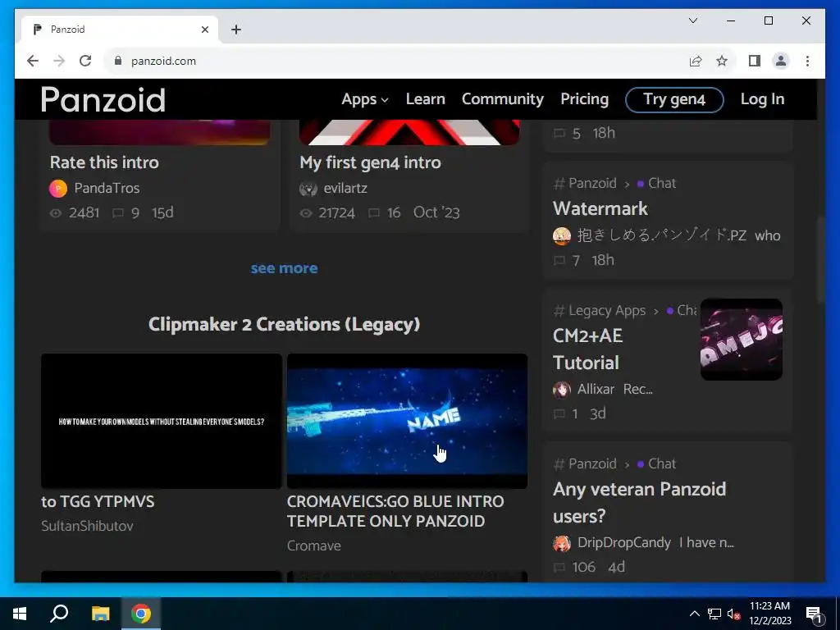Click comment icon showing 7
The height and width of the screenshot is (630, 840).
click(x=559, y=261)
